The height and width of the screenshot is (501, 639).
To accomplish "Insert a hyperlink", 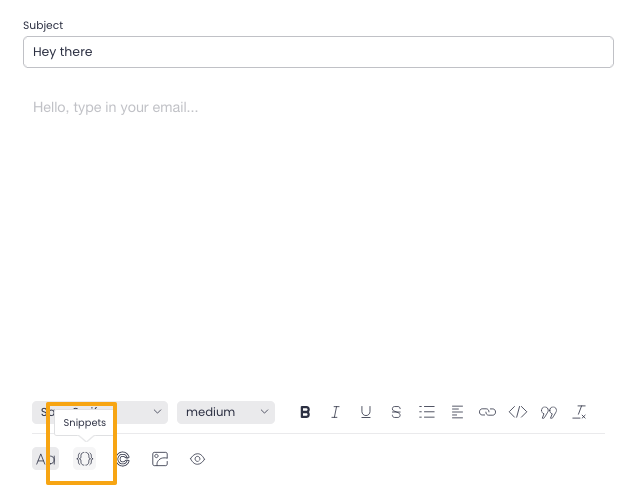I will tap(487, 412).
